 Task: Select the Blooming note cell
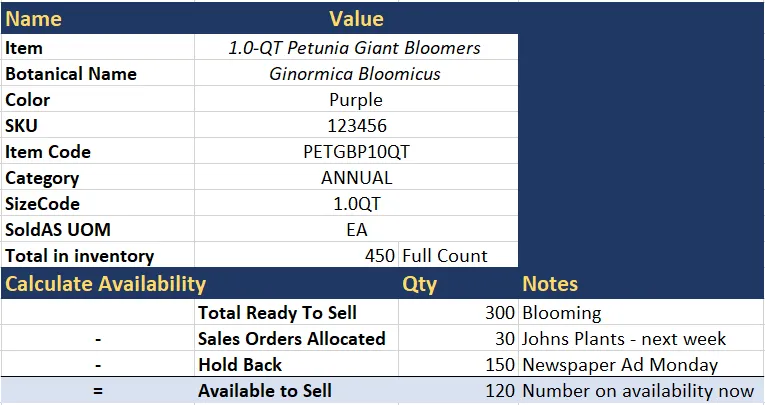(x=642, y=312)
